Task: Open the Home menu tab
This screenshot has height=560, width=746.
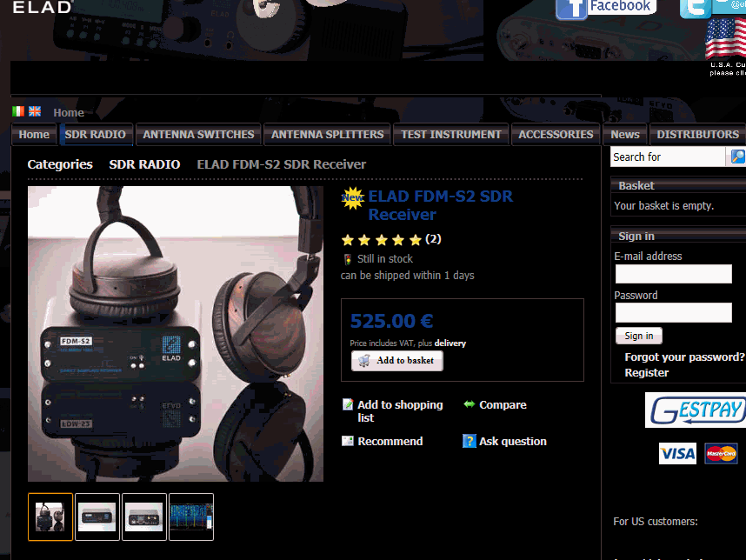Action: (34, 135)
